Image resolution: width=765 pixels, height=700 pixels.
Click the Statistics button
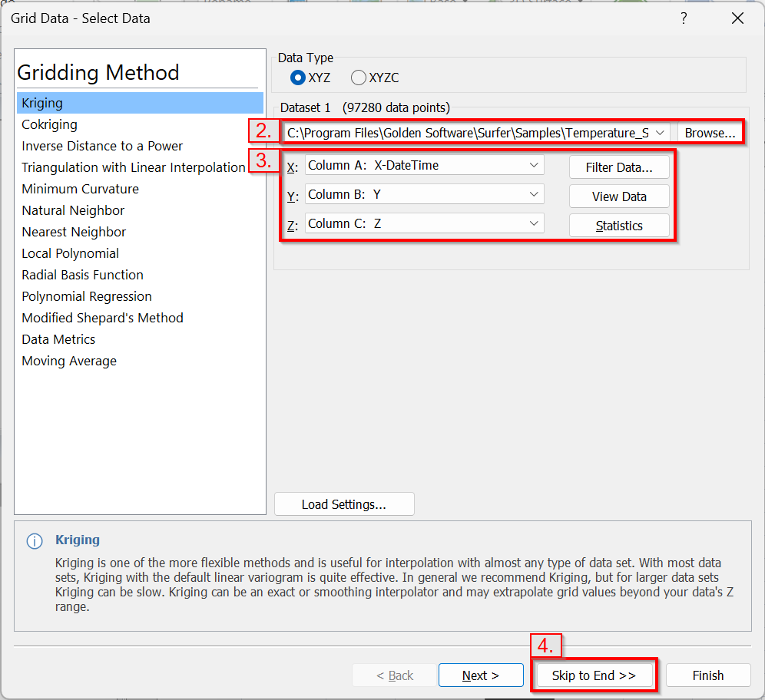[619, 226]
